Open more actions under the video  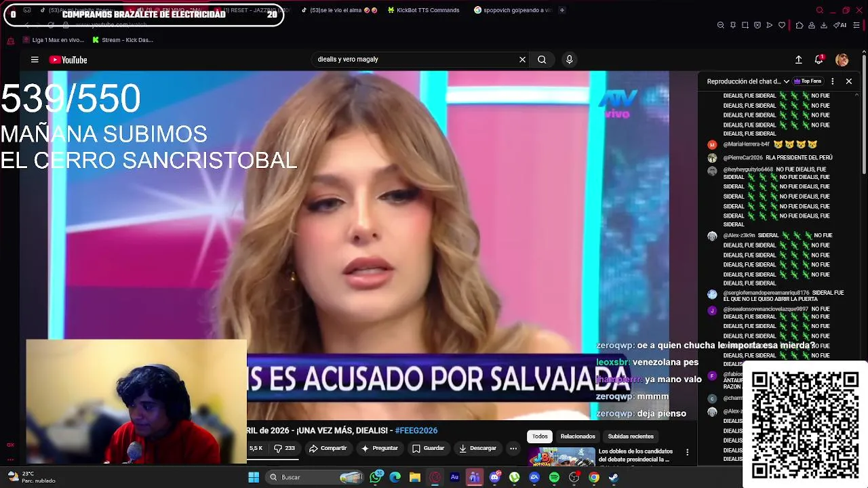click(513, 448)
